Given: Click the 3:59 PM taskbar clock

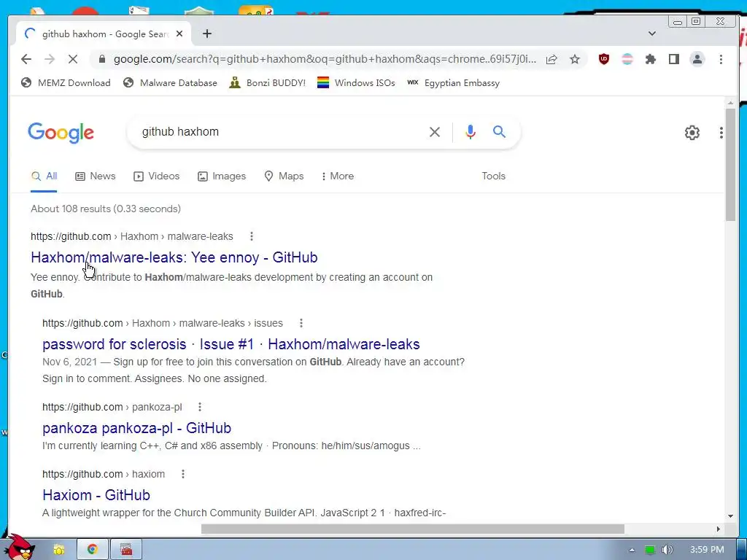Looking at the screenshot, I should pyautogui.click(x=706, y=550).
